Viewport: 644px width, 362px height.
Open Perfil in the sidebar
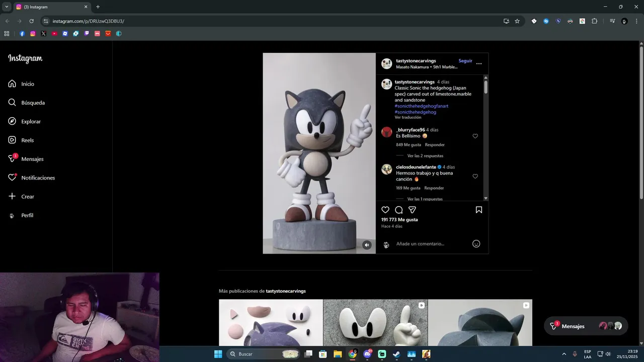click(21, 215)
